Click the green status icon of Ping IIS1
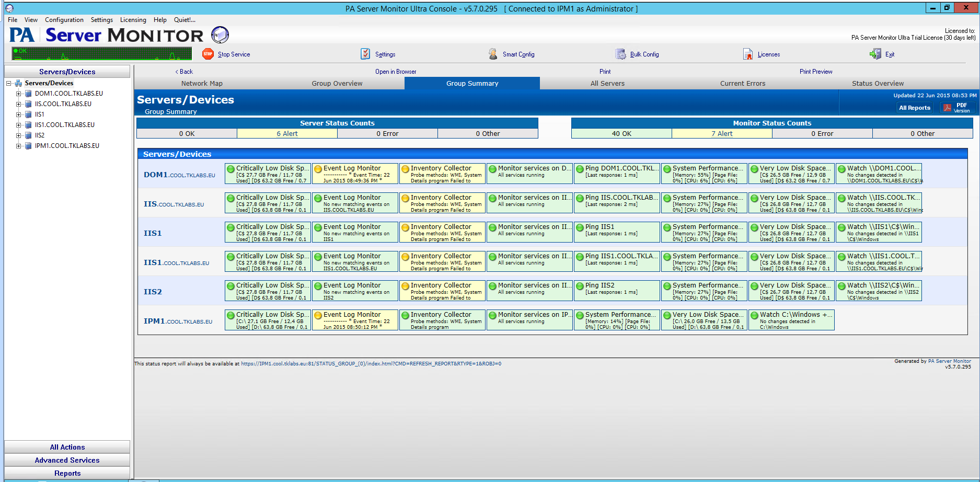This screenshot has width=980, height=482. (x=580, y=227)
